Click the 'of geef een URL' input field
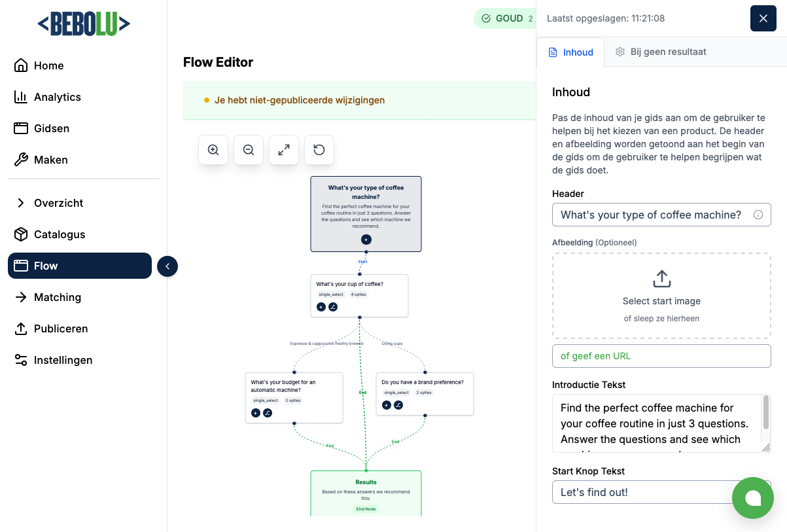 click(x=661, y=356)
